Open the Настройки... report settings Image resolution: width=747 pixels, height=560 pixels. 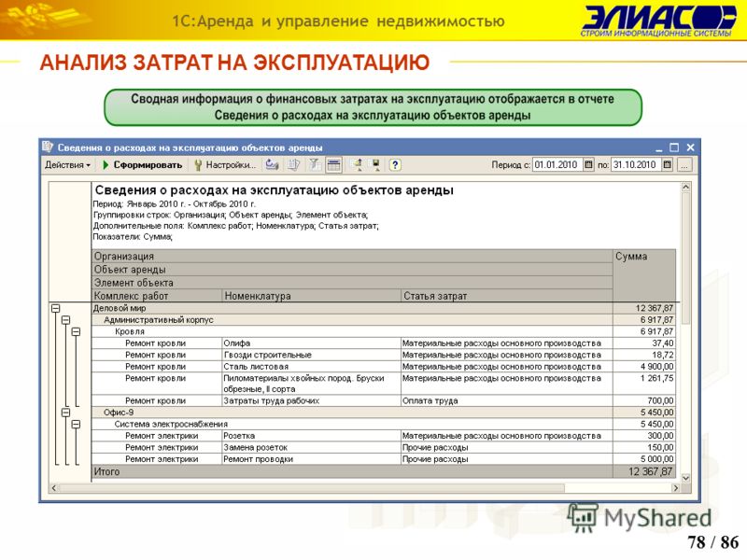click(x=225, y=165)
